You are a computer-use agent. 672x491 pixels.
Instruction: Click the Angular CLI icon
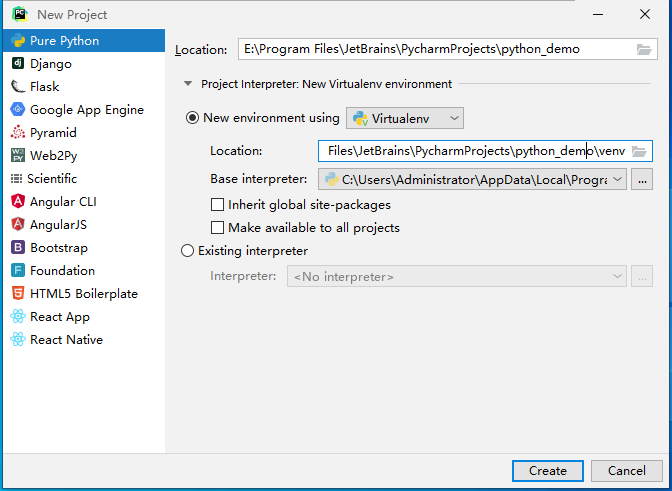pos(18,202)
